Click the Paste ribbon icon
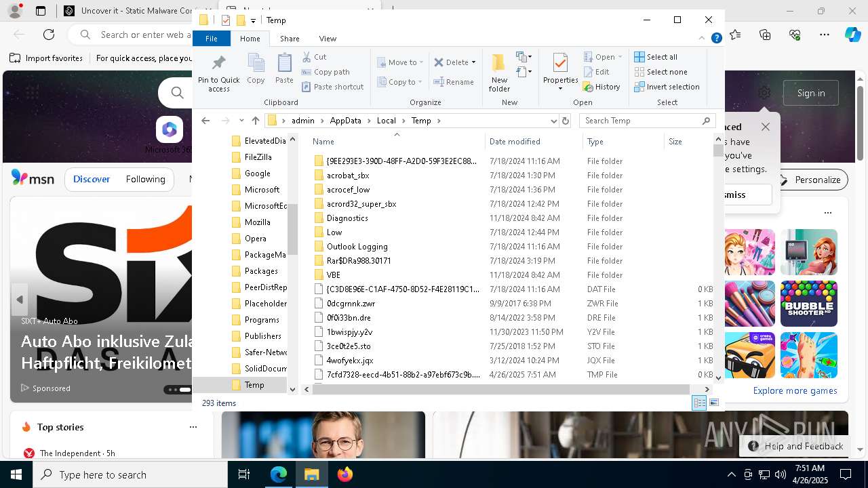The image size is (868, 488). (x=284, y=70)
